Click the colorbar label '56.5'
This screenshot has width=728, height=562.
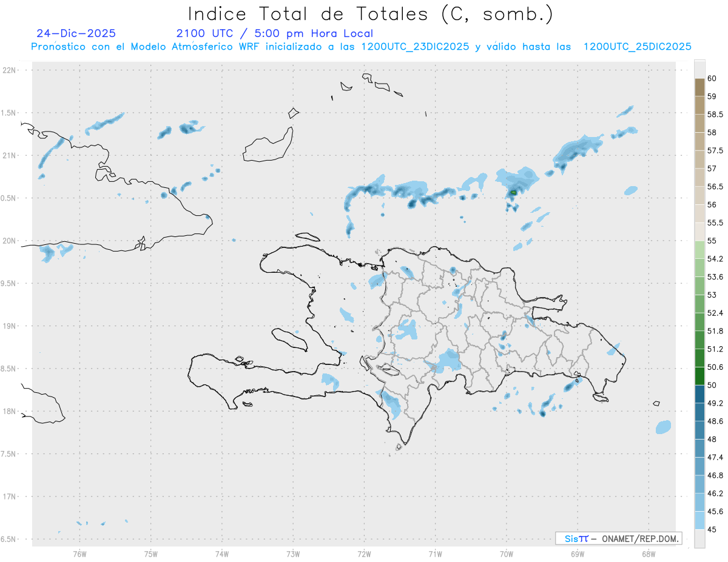coord(715,186)
